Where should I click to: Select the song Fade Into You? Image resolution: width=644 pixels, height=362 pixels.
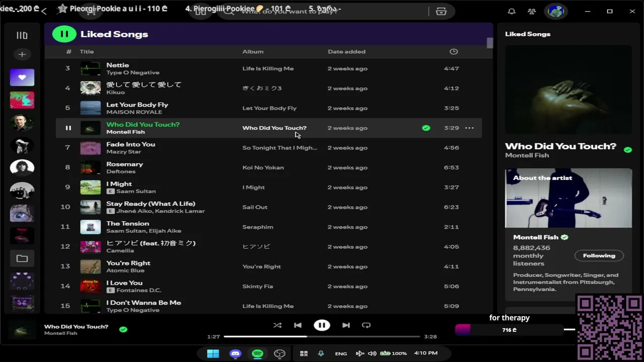[x=268, y=148]
